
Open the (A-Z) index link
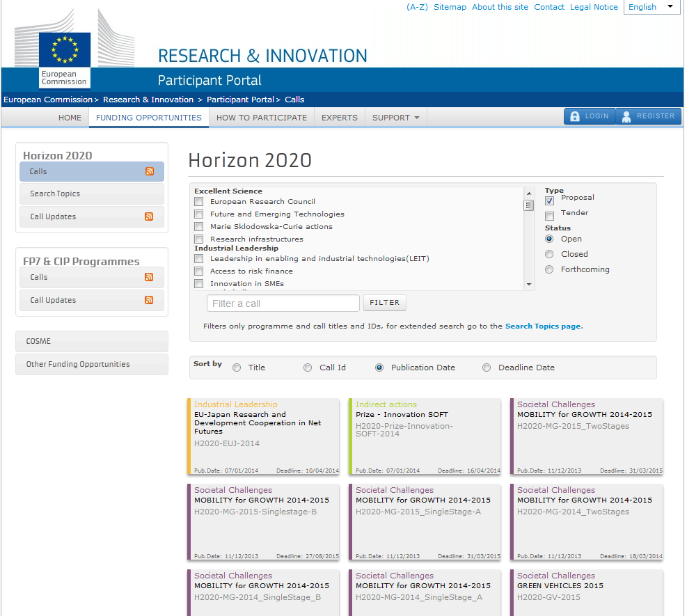(417, 7)
